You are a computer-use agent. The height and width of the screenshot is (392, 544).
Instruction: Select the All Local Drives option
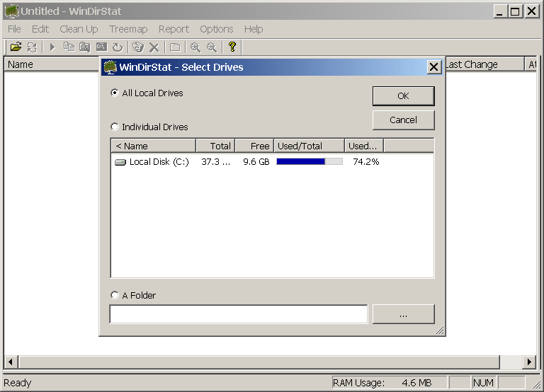147,93
